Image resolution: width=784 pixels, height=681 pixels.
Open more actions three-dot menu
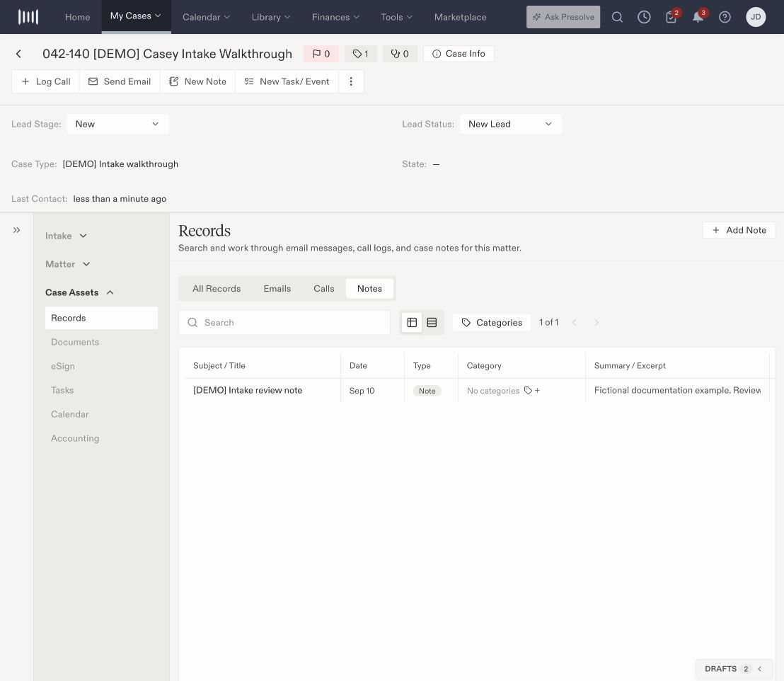(351, 81)
